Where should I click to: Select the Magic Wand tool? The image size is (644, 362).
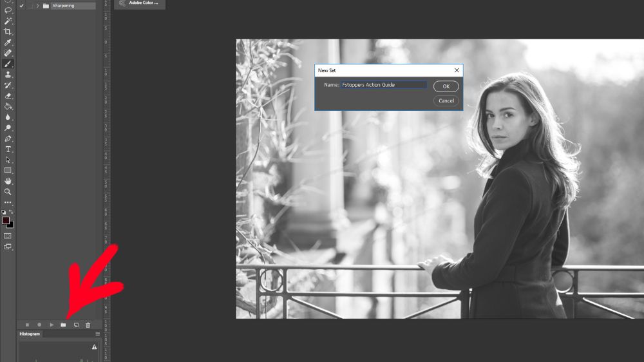click(8, 21)
